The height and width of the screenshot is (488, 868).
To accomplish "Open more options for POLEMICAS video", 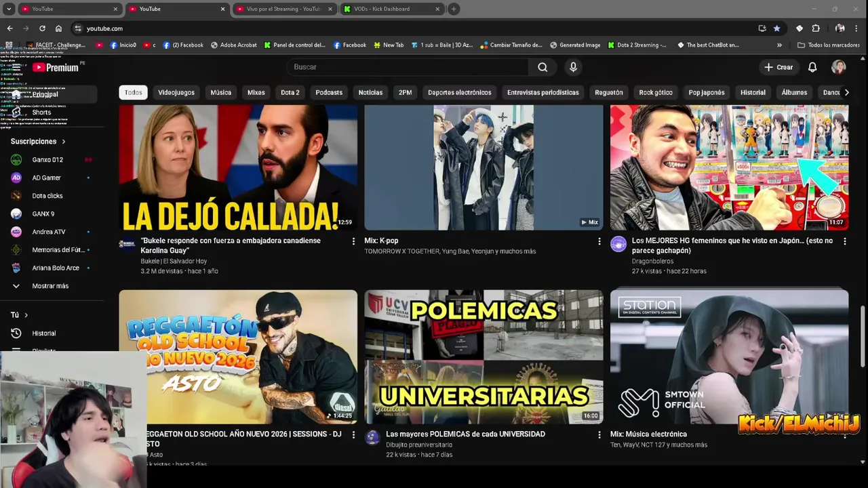I will click(599, 434).
